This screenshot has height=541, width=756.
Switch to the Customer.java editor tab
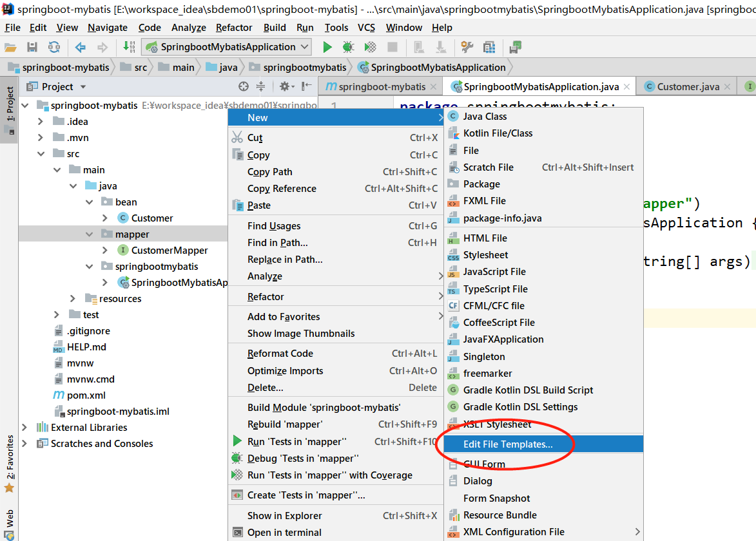(x=688, y=86)
